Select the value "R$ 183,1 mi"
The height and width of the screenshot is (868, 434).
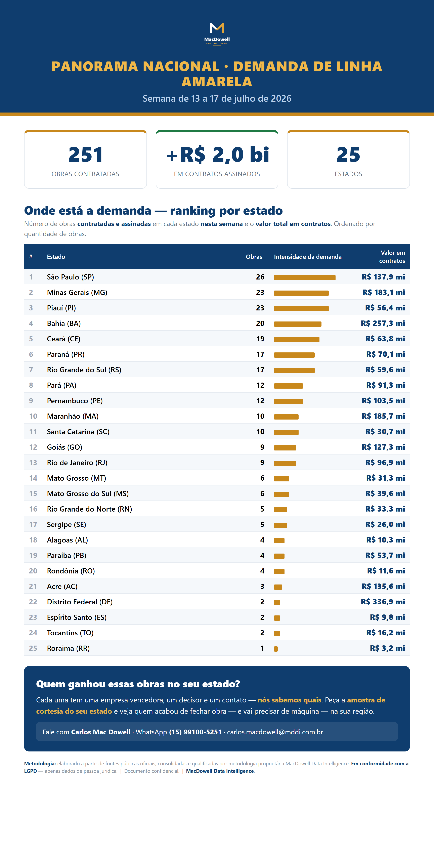[x=384, y=293]
